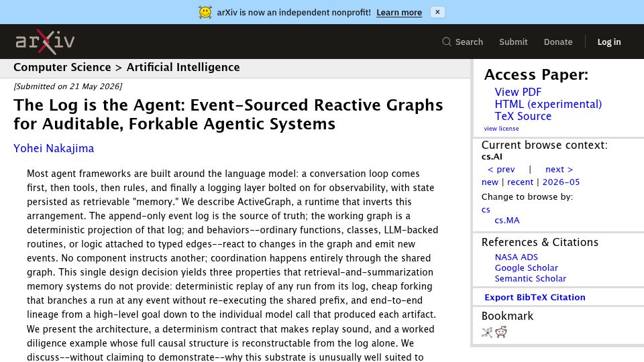644x362 pixels.
Task: Click the arXiv logo
Action: pos(45,42)
